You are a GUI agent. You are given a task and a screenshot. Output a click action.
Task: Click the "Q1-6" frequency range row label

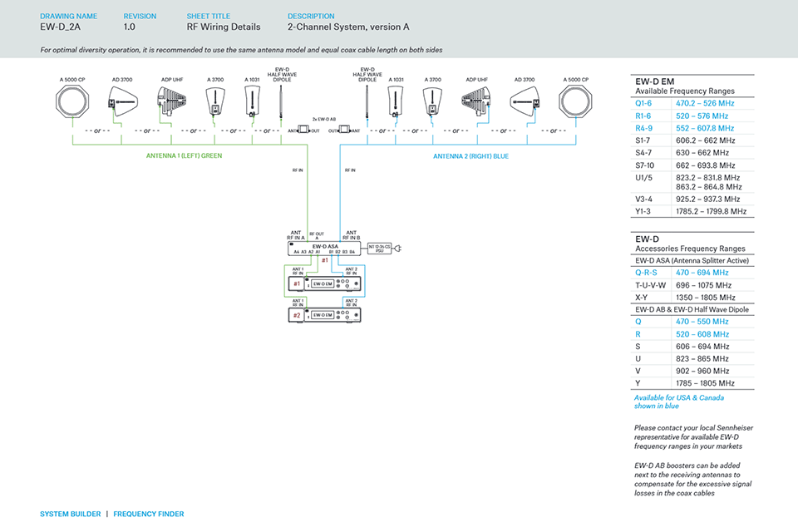[x=643, y=103]
